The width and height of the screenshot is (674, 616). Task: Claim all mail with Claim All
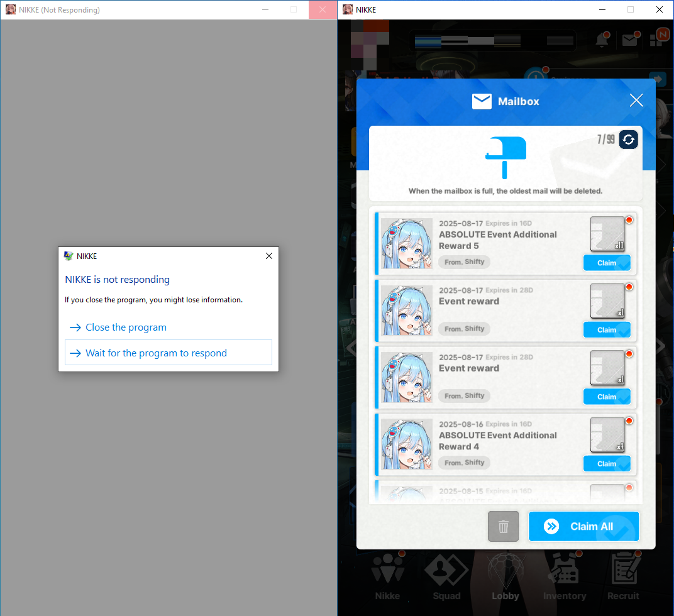tap(583, 526)
